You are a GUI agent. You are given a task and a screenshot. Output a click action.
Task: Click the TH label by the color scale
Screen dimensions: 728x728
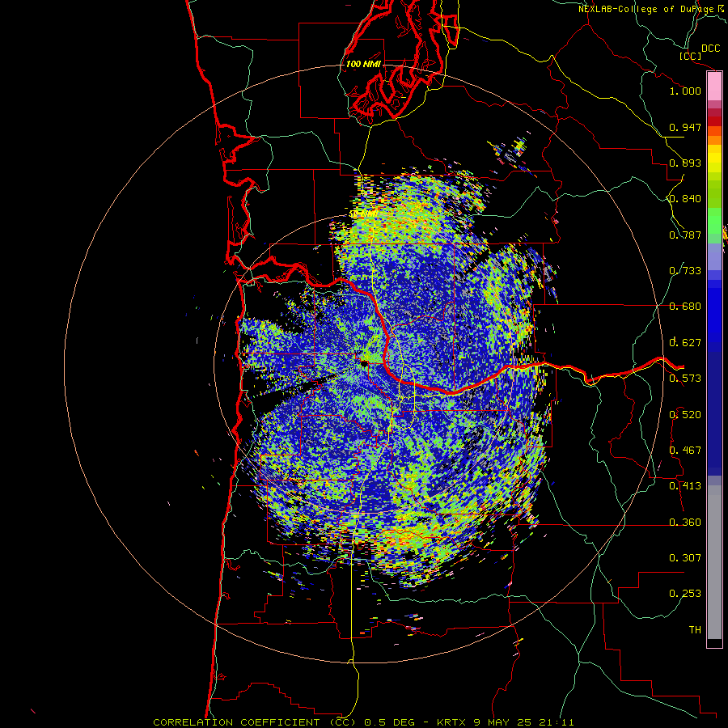[x=695, y=630]
